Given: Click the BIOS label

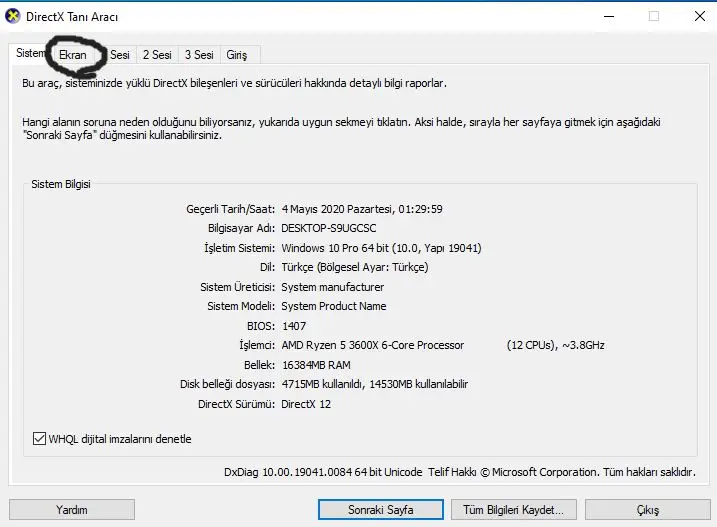Looking at the screenshot, I should 261,326.
